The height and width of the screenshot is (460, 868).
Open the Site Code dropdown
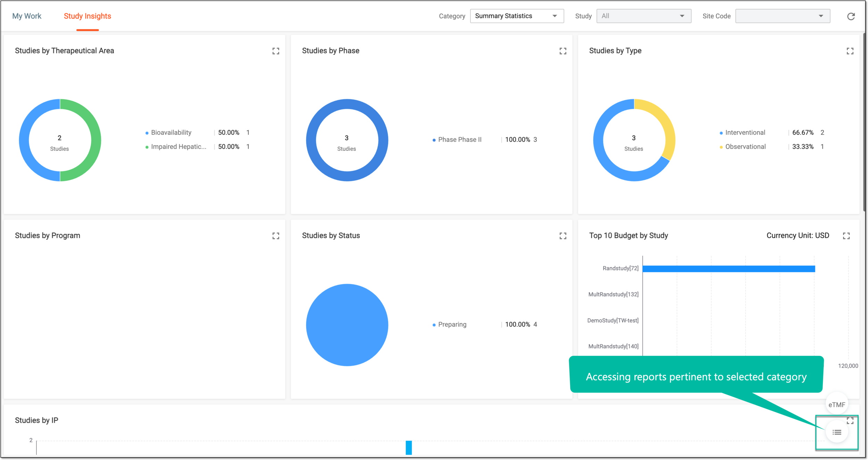pos(783,16)
